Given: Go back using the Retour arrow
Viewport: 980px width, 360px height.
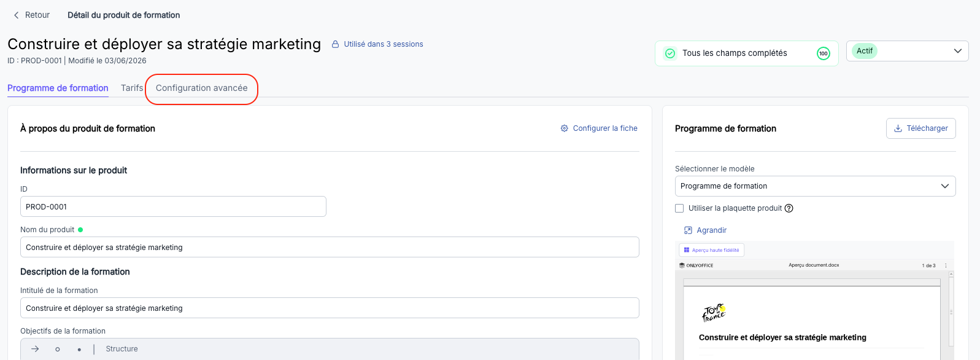Looking at the screenshot, I should (x=17, y=15).
